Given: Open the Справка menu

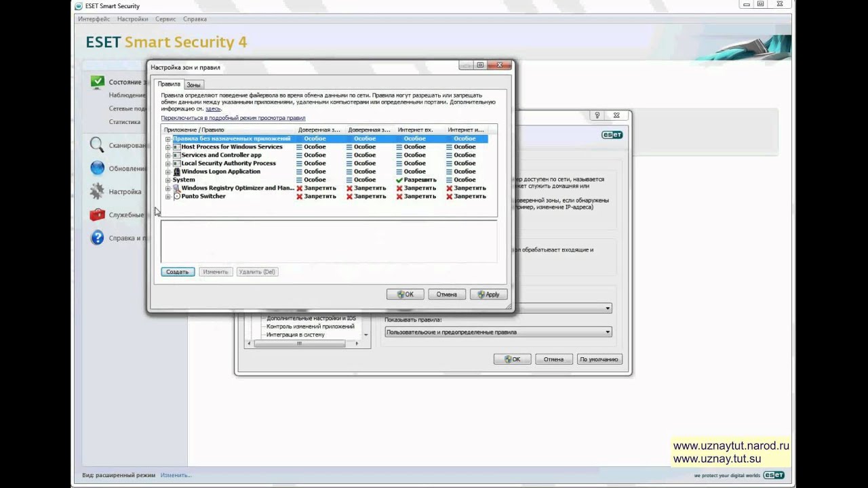Looking at the screenshot, I should pyautogui.click(x=195, y=19).
